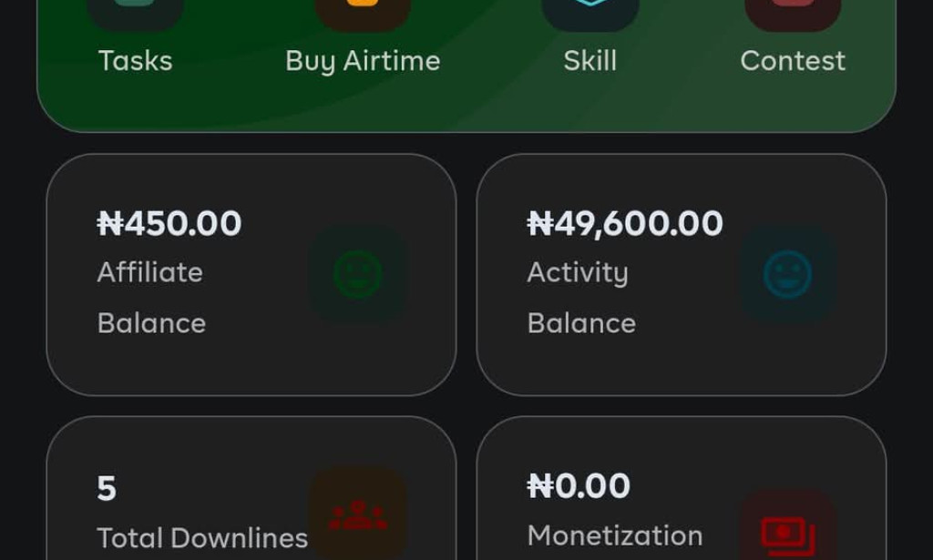Tap the Skill hexagon icon
The width and height of the screenshot is (933, 560).
coord(590,13)
